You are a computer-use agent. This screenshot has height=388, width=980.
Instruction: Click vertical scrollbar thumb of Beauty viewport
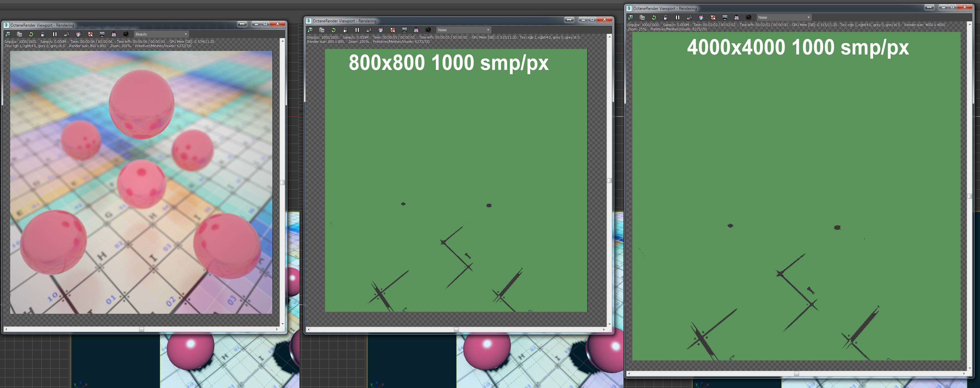tap(282, 182)
